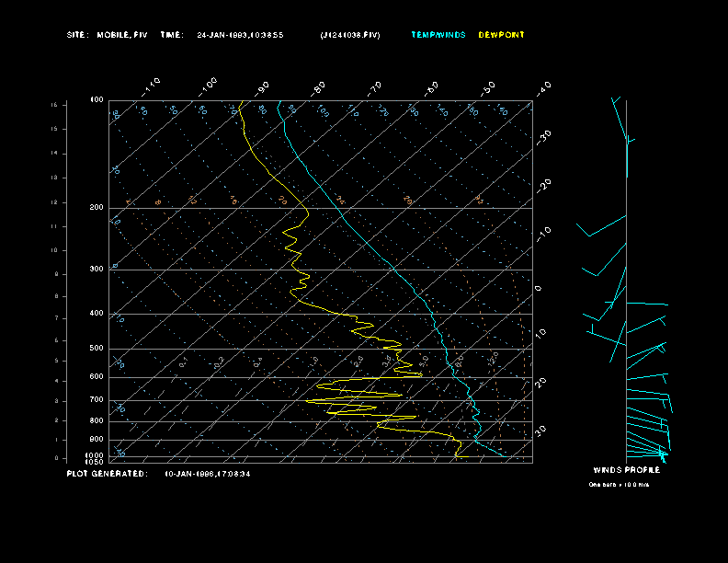Click the -40 temperature axis label
Screen dimensions: 728x563
[544, 88]
